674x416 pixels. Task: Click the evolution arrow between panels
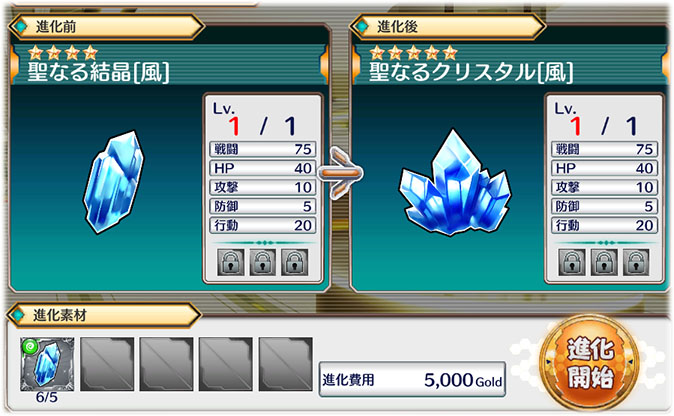[x=340, y=173]
